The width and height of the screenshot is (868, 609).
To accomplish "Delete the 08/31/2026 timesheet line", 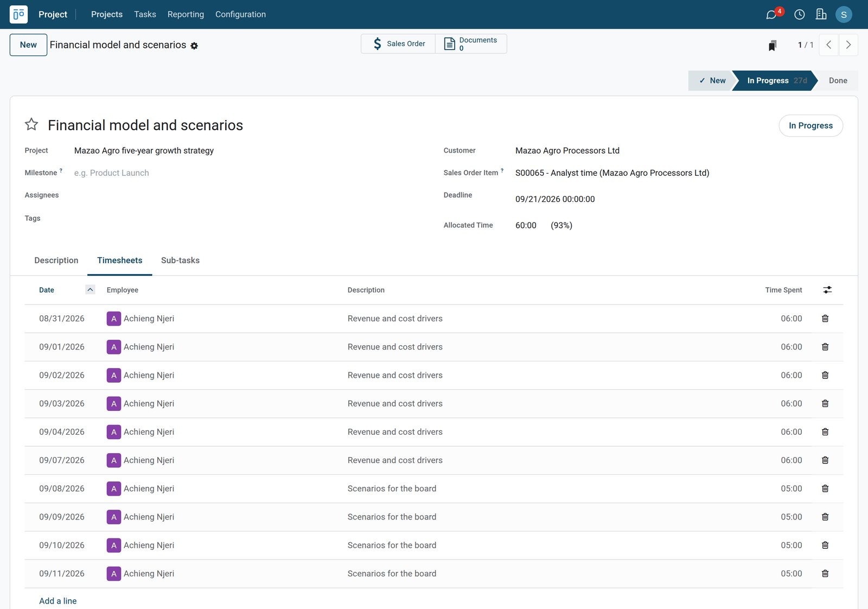I will click(825, 319).
